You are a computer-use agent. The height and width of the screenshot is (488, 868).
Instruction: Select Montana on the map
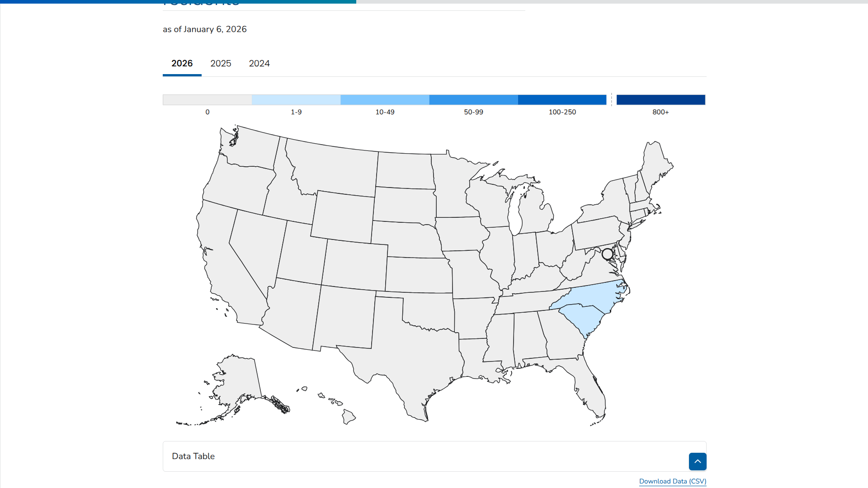coord(335,167)
